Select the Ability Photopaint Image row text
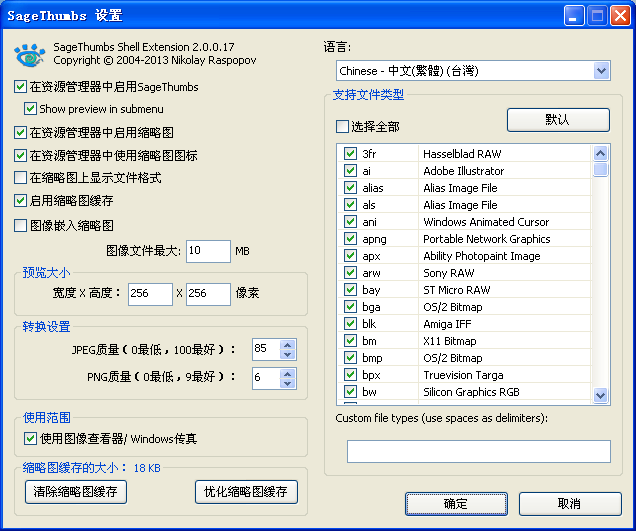This screenshot has height=531, width=636. click(x=481, y=256)
